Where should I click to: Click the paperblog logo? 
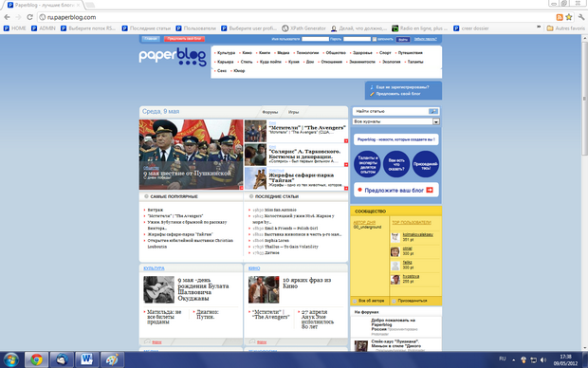[173, 57]
